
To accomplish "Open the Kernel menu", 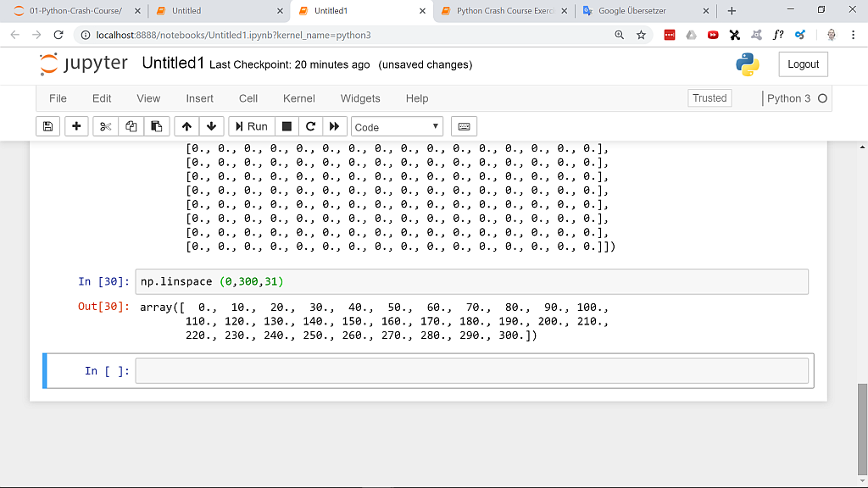I will tap(299, 98).
